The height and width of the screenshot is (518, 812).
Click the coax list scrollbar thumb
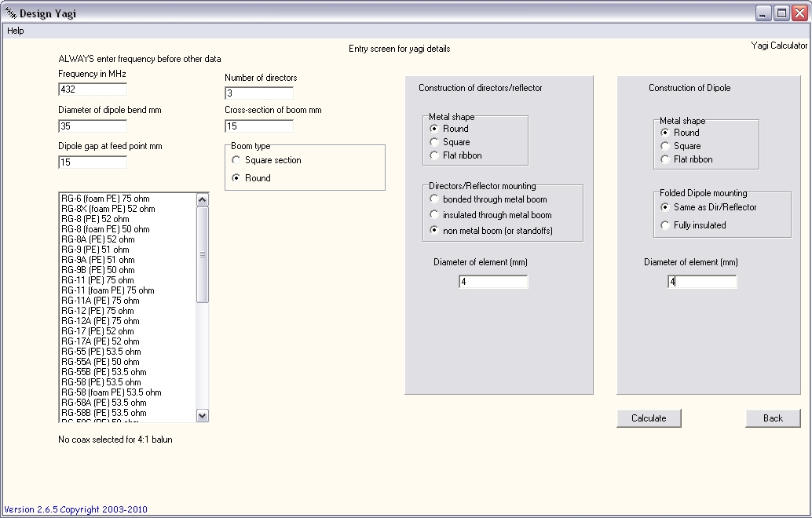tap(203, 254)
